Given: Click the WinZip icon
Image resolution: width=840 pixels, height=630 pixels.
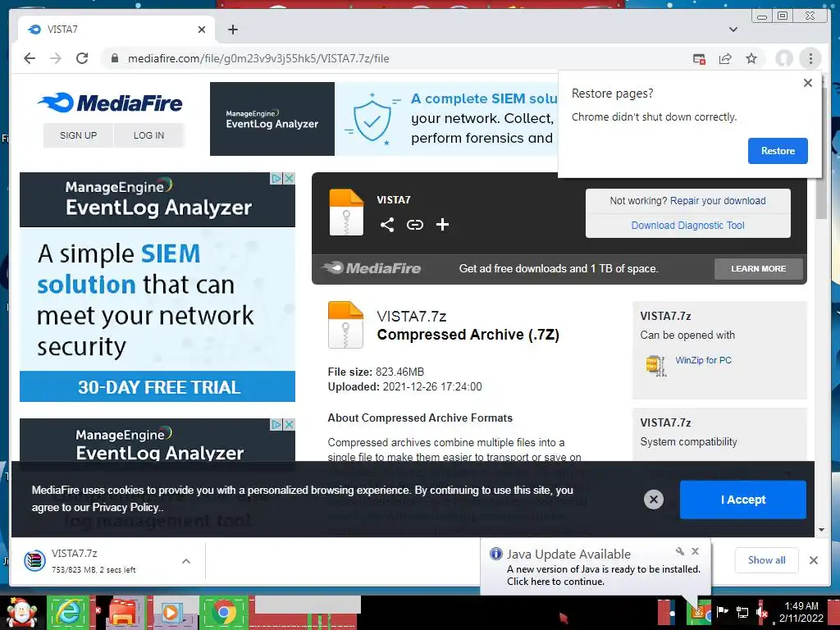Looking at the screenshot, I should (656, 365).
